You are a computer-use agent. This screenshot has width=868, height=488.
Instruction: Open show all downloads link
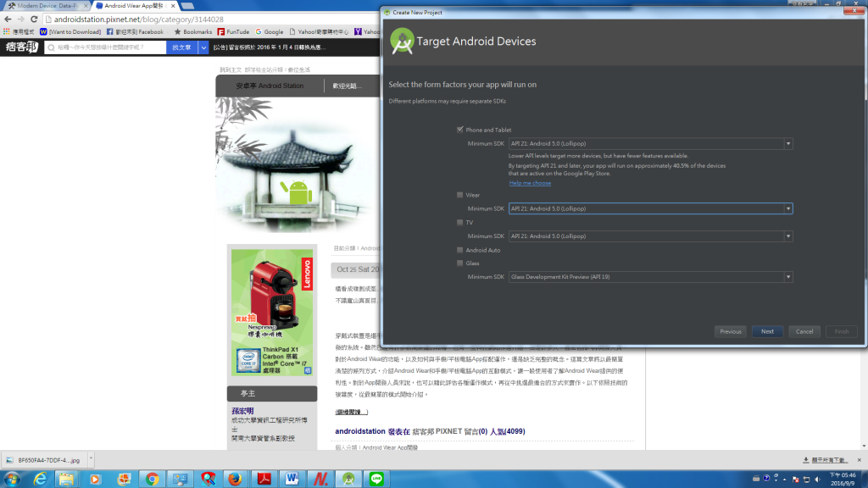[825, 460]
